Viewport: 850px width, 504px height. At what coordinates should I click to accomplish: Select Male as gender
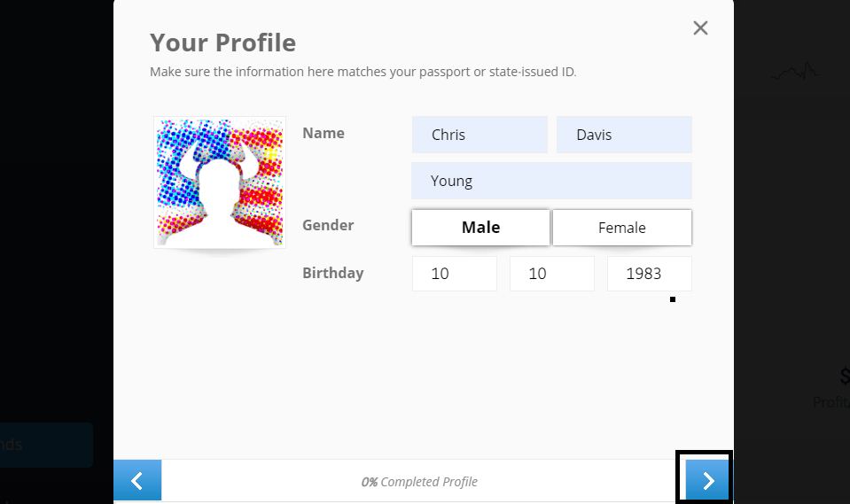[480, 228]
